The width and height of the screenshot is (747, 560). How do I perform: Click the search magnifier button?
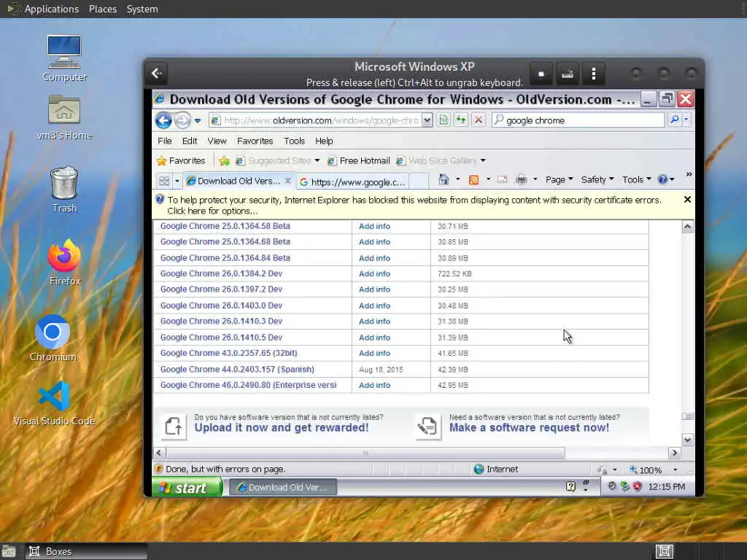pyautogui.click(x=675, y=120)
